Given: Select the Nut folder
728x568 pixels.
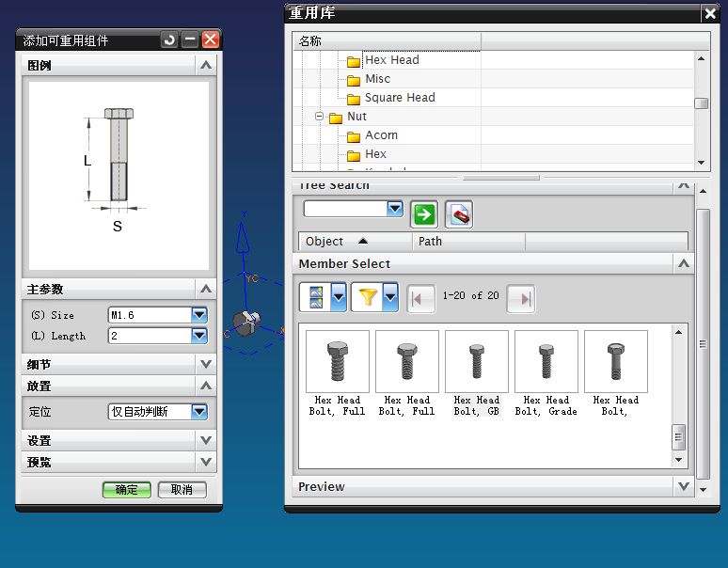Looking at the screenshot, I should point(356,117).
